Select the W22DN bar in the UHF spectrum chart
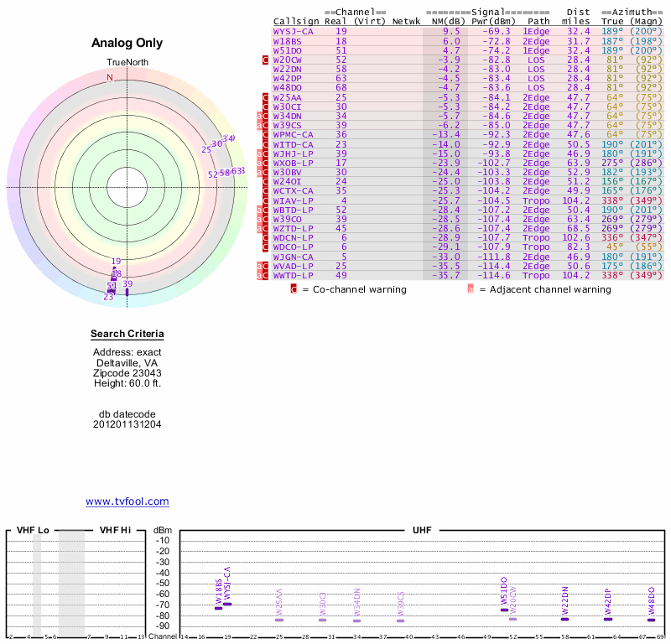The image size is (671, 644). pyautogui.click(x=565, y=619)
